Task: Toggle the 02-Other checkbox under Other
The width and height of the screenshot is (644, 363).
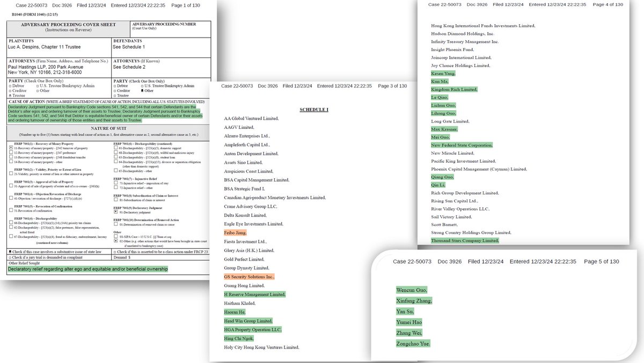Action: (x=116, y=241)
